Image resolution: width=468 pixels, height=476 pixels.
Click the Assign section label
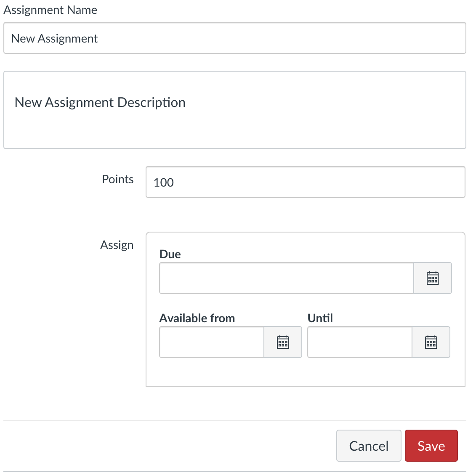click(117, 245)
